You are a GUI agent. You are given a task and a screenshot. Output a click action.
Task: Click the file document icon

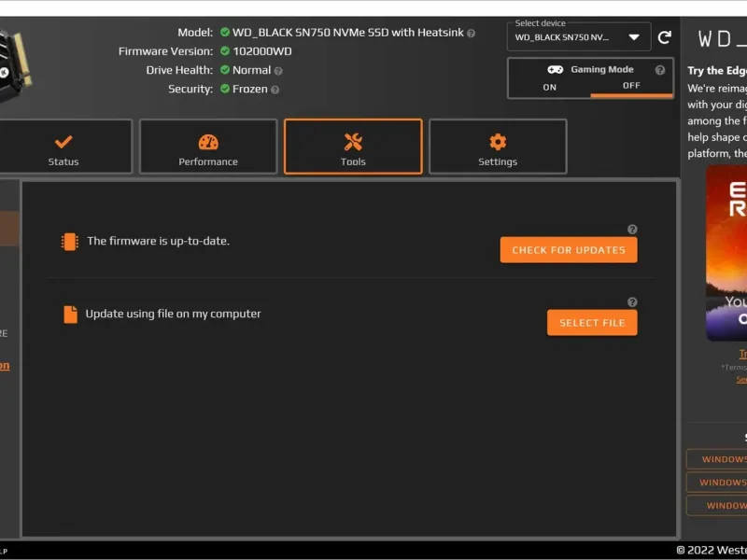(71, 315)
